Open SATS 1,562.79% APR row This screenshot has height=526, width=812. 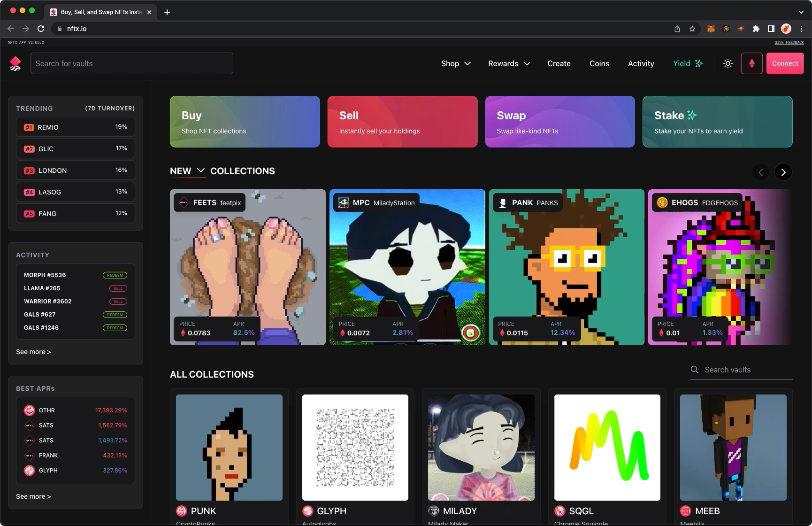(76, 425)
